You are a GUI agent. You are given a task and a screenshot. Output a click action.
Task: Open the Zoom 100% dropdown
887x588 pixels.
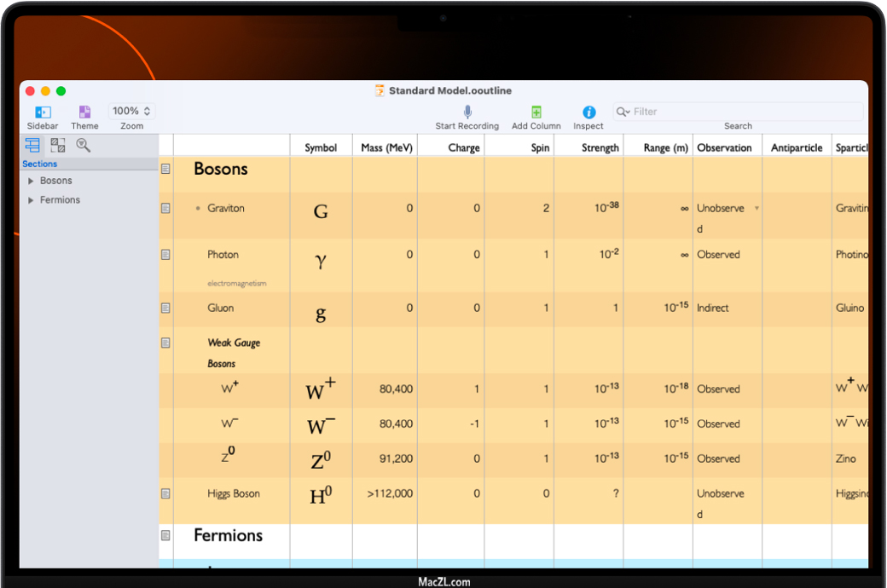pos(131,111)
